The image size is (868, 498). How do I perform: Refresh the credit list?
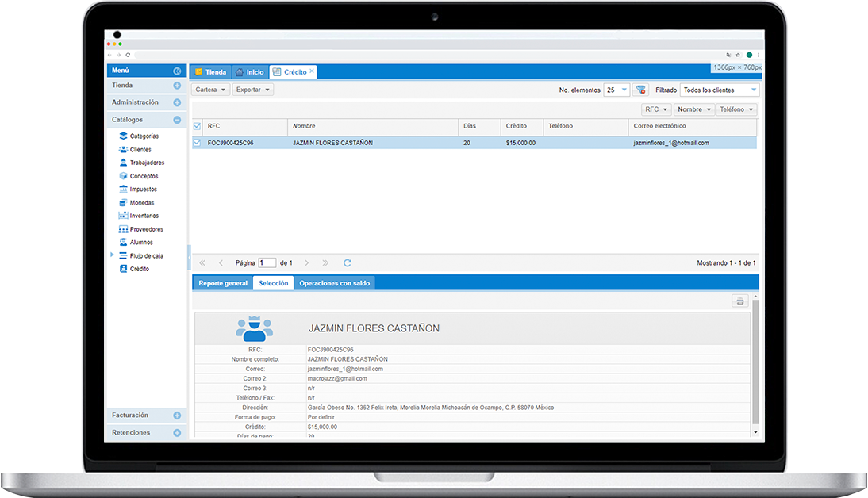click(348, 262)
